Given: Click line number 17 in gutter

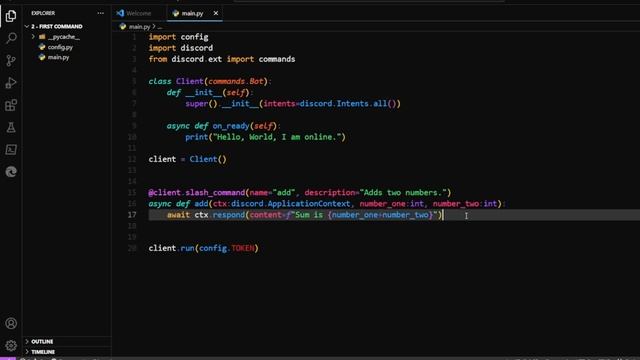Looking at the screenshot, I should click(x=132, y=215).
